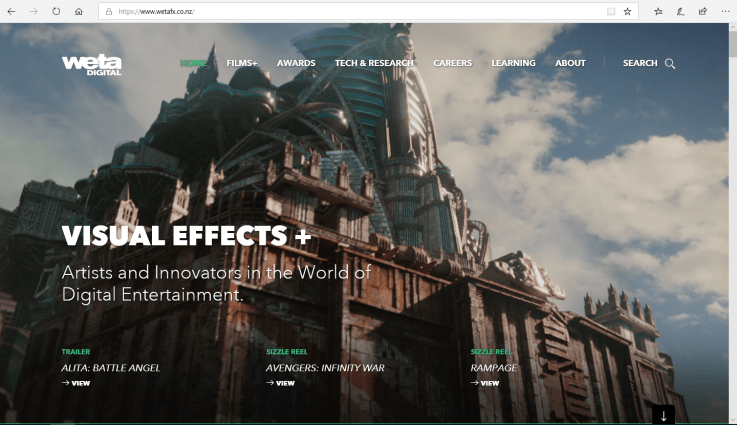Screen dimensions: 737x425
Task: Go to Tech & Research section
Action: [374, 63]
